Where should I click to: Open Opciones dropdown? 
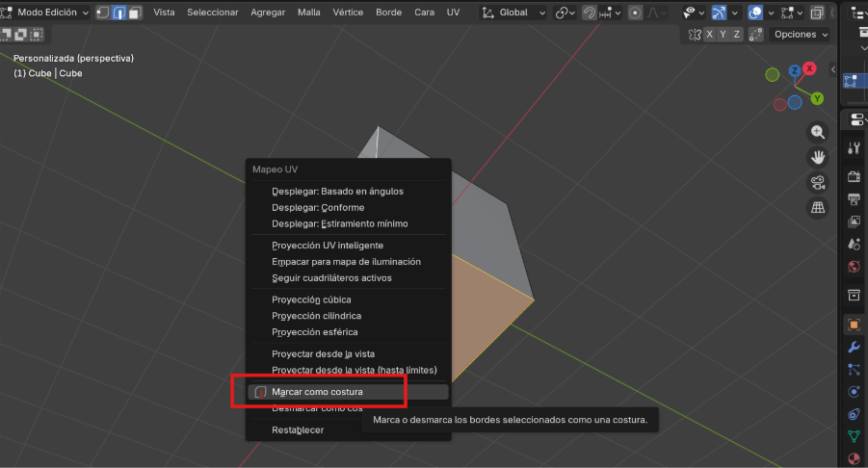click(800, 35)
